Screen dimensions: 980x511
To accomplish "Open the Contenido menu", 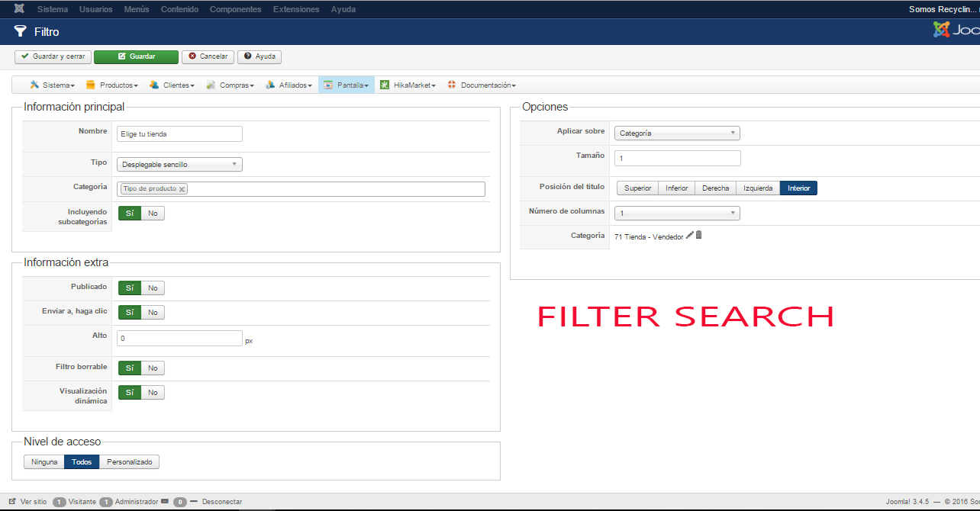I will point(179,9).
